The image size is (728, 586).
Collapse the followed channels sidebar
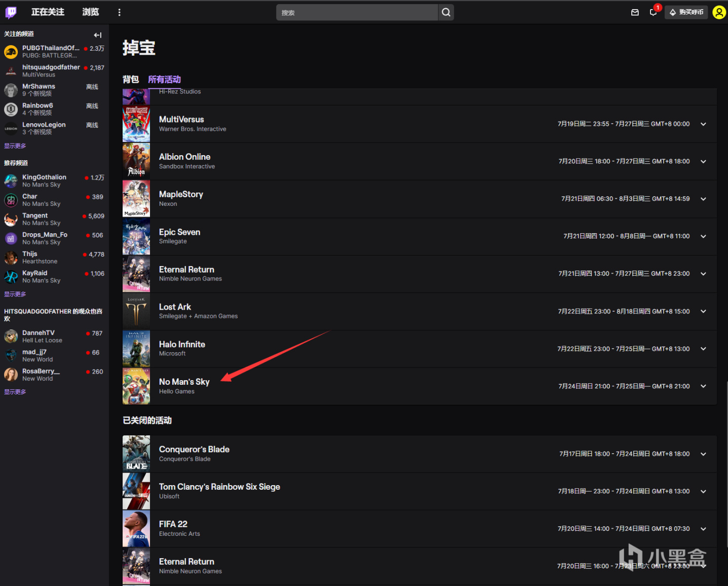[98, 35]
